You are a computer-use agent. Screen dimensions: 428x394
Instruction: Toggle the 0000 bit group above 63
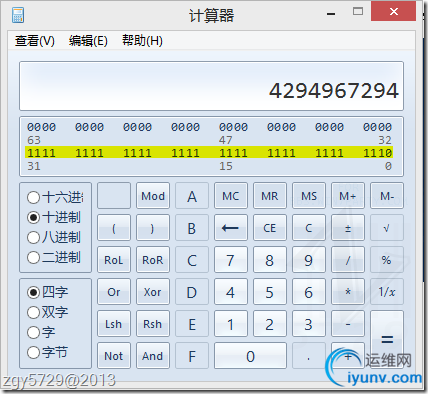pos(41,127)
